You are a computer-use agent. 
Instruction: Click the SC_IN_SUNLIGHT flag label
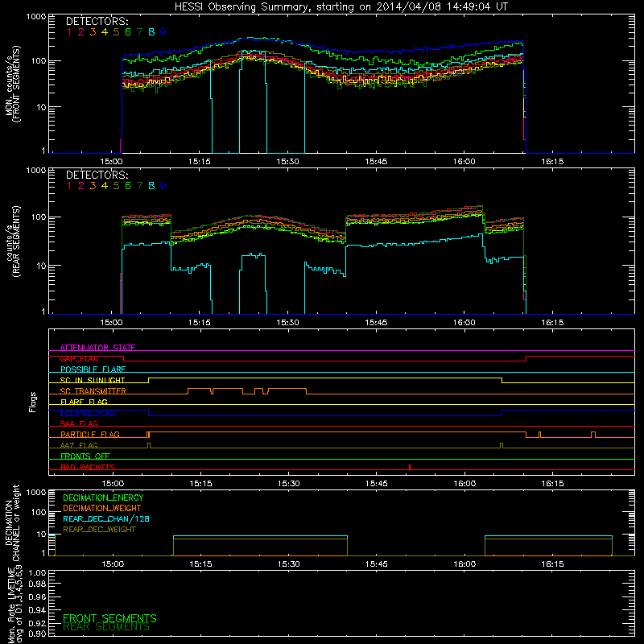click(x=93, y=380)
